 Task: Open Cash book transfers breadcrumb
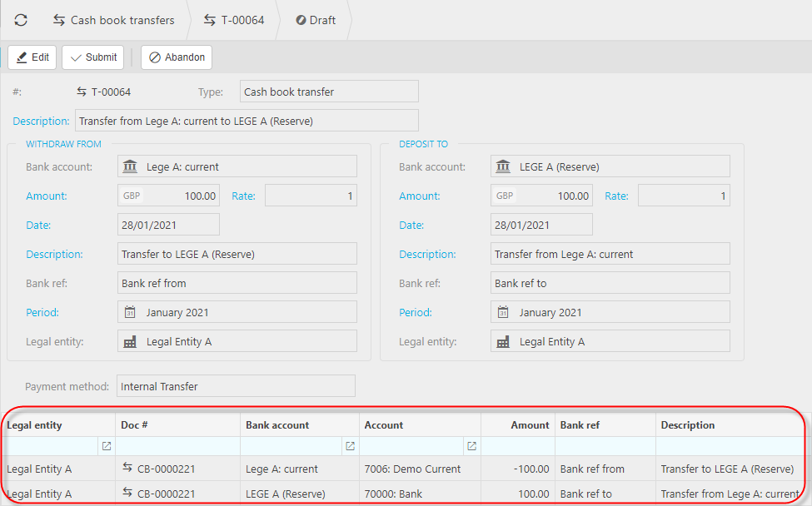[x=114, y=20]
